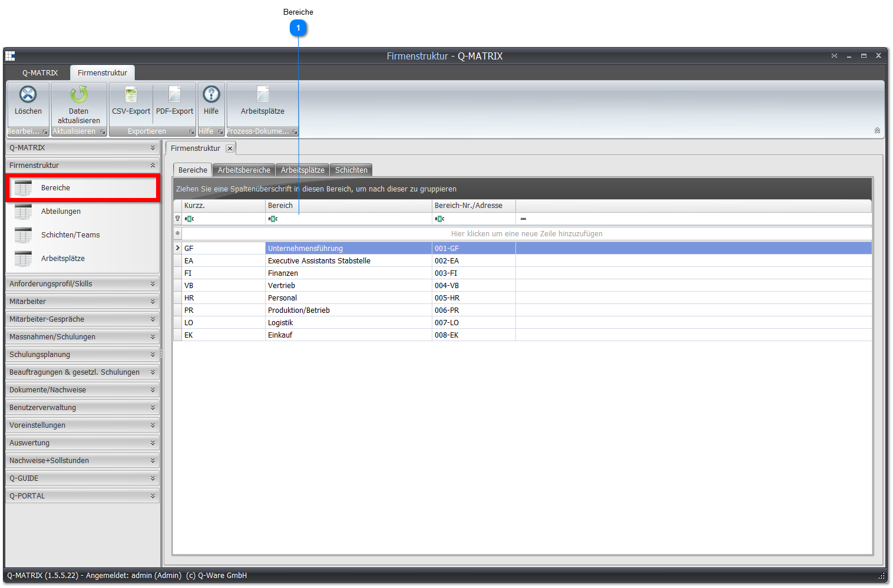The image size is (893, 588).
Task: Click equals filter icon in last column
Action: tap(523, 219)
